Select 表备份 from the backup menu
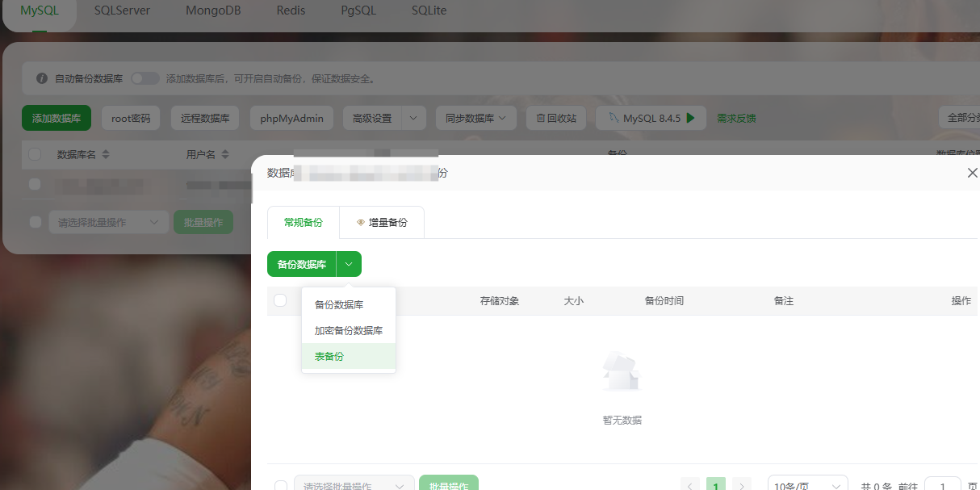The width and height of the screenshot is (980, 490). pos(329,356)
